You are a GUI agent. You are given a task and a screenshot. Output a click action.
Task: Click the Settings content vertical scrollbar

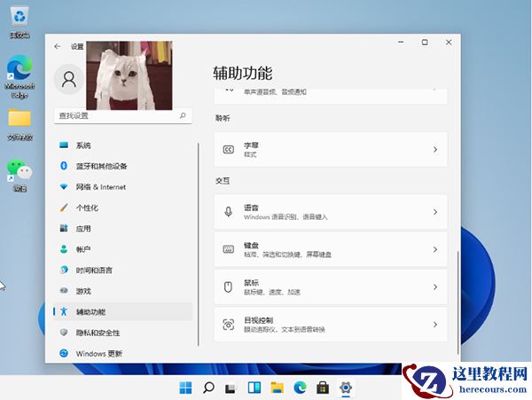click(x=458, y=302)
